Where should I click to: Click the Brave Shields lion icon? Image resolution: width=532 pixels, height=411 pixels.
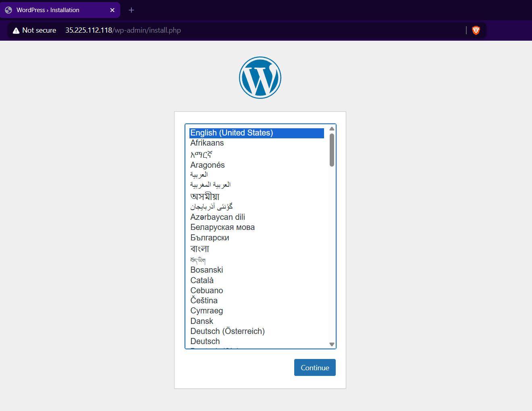tap(476, 30)
